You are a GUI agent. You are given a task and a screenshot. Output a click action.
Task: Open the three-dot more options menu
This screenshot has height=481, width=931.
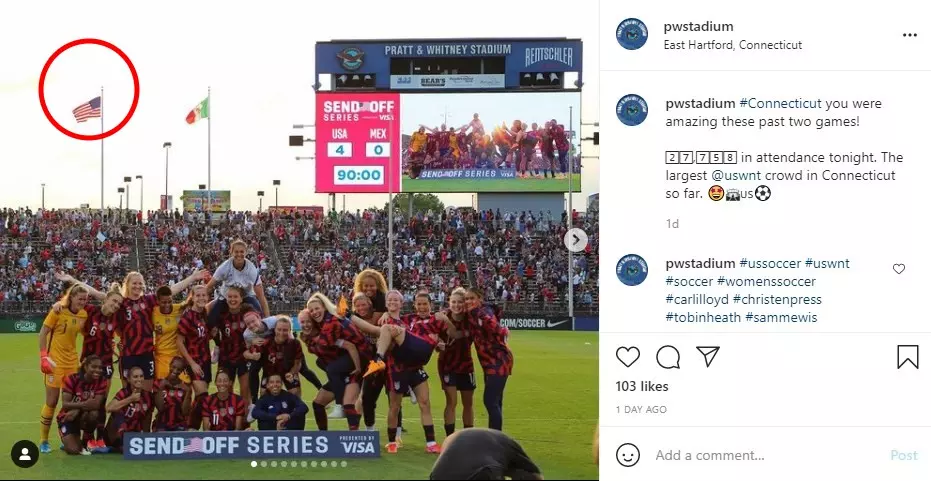(x=910, y=35)
